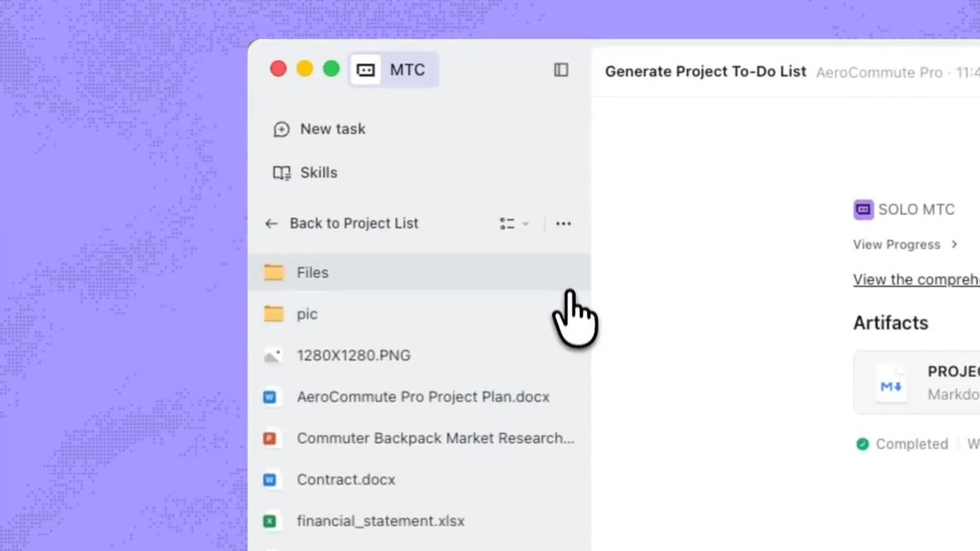This screenshot has width=980, height=551.
Task: Click the back arrow icon
Action: click(272, 224)
